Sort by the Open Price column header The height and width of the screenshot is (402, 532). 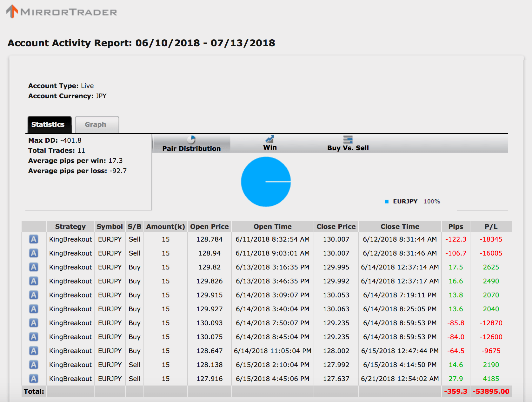click(x=209, y=226)
